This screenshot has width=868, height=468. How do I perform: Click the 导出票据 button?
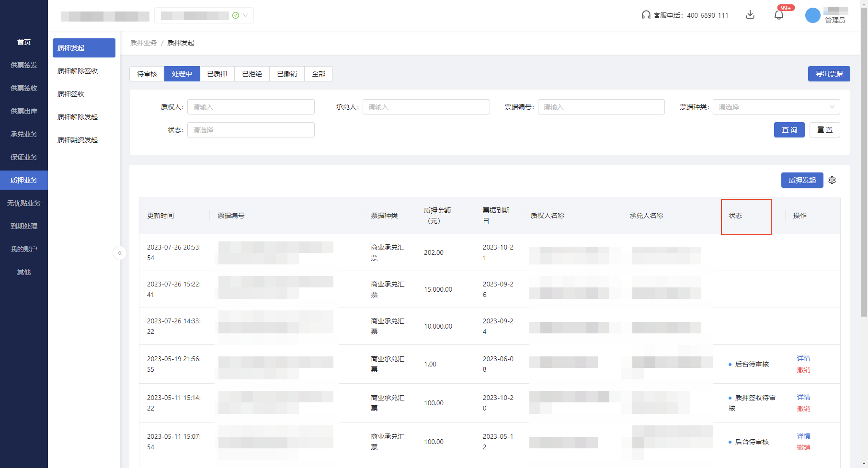[x=829, y=74]
